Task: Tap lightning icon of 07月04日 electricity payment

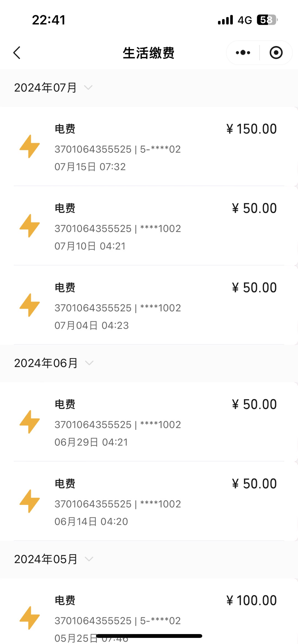Action: tap(30, 305)
